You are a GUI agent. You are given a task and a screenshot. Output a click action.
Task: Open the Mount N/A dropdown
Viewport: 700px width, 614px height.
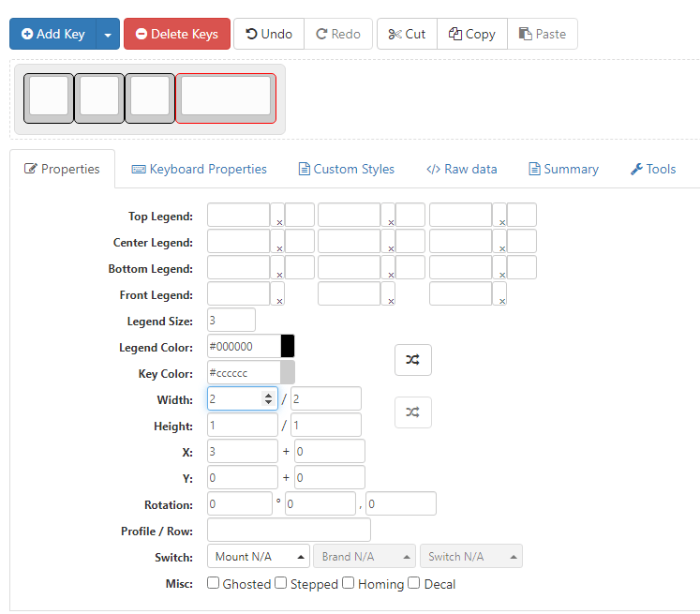pos(259,557)
